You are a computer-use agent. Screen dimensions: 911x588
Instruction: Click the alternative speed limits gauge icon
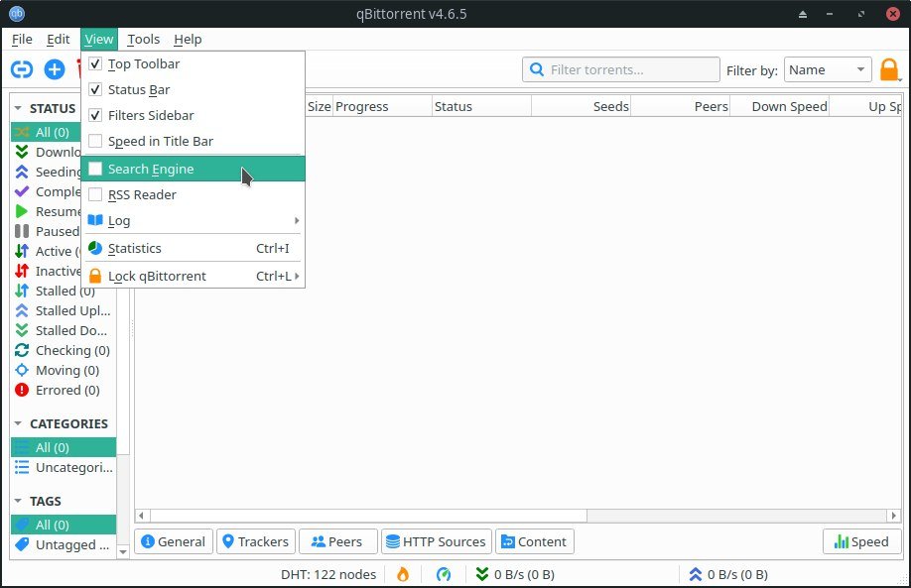444,574
